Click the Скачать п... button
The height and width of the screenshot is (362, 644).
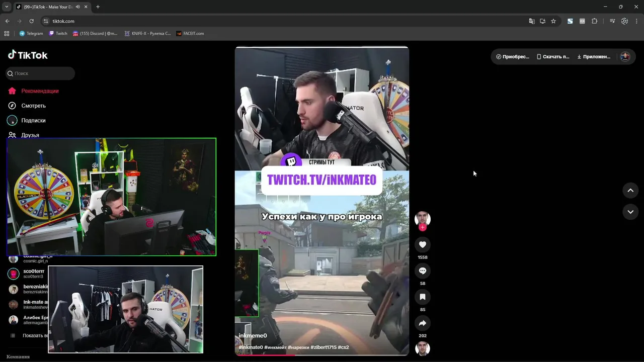click(553, 57)
